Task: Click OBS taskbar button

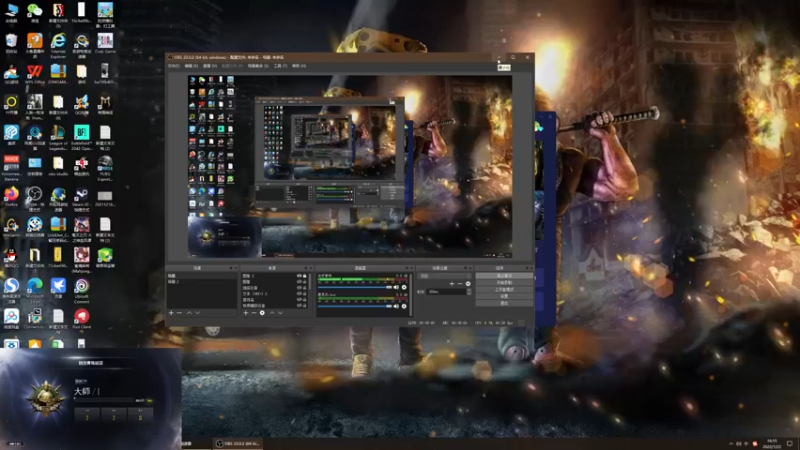Action: (238, 443)
